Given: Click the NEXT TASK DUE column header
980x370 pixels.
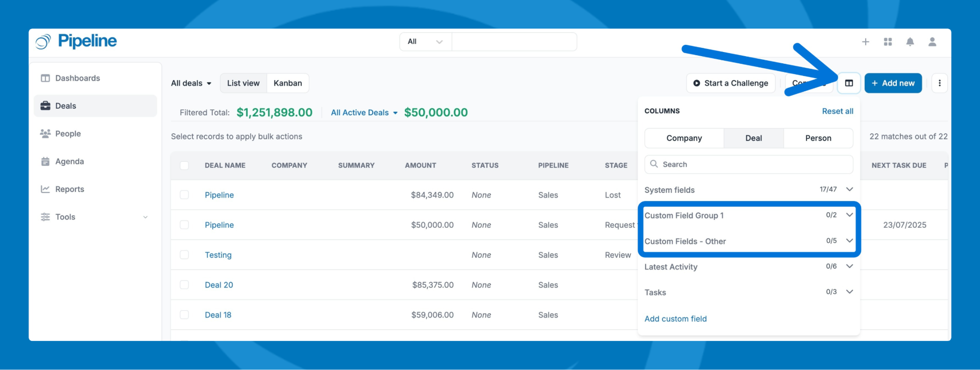Looking at the screenshot, I should coord(899,165).
